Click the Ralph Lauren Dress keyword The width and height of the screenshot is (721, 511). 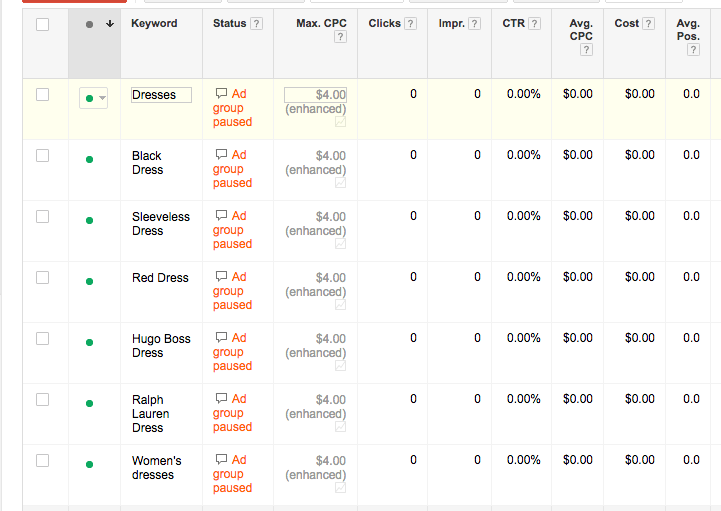(150, 413)
